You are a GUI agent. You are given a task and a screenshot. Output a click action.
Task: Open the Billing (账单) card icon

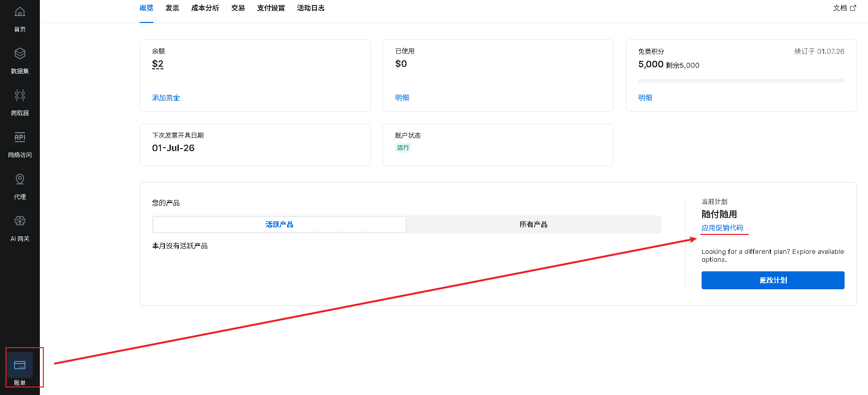coord(20,365)
